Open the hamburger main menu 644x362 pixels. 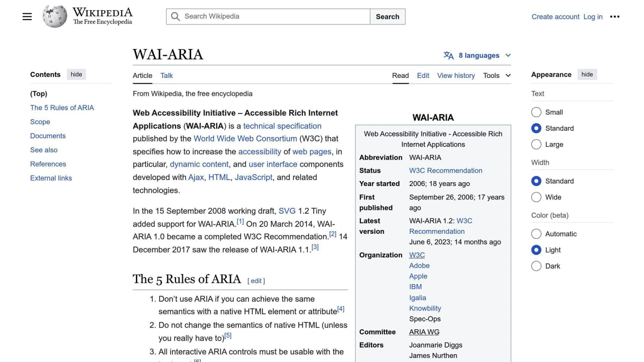[x=27, y=17]
